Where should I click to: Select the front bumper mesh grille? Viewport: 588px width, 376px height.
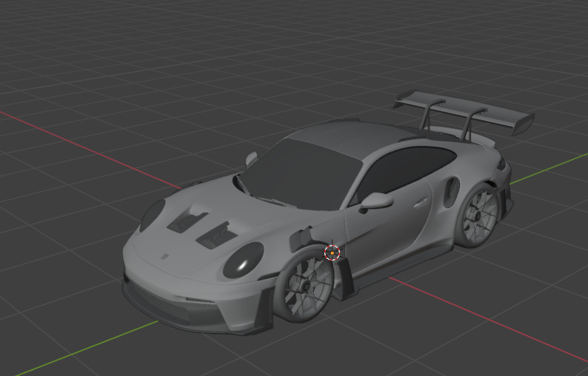[161, 303]
